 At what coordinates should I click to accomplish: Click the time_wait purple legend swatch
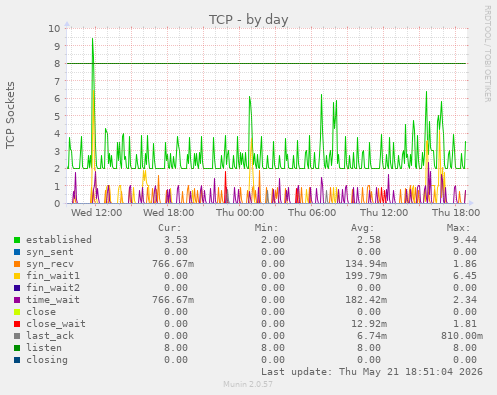coord(17,300)
